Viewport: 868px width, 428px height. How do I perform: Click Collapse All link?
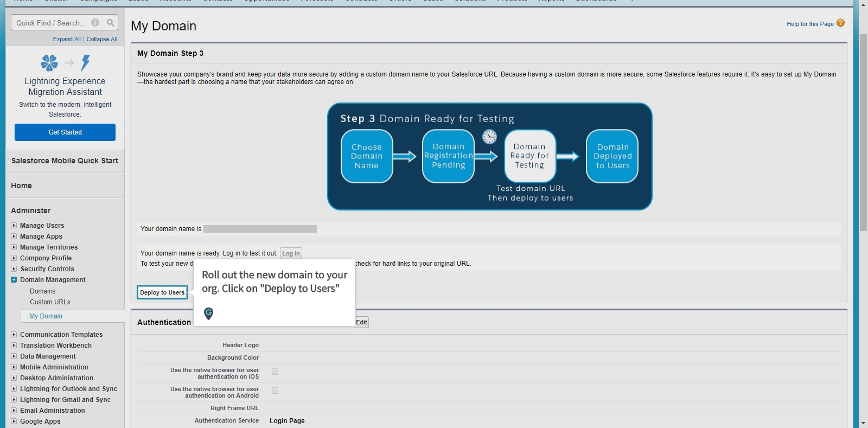pos(102,39)
